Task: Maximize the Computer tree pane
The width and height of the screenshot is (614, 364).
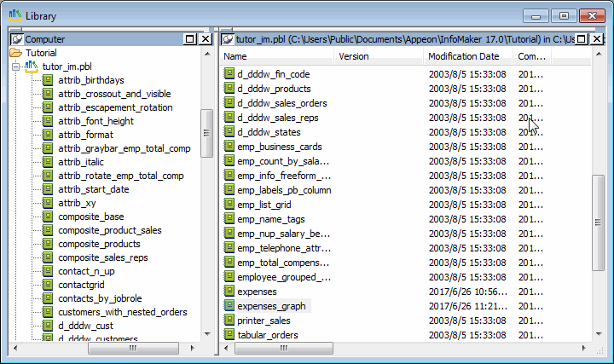Action: point(190,39)
